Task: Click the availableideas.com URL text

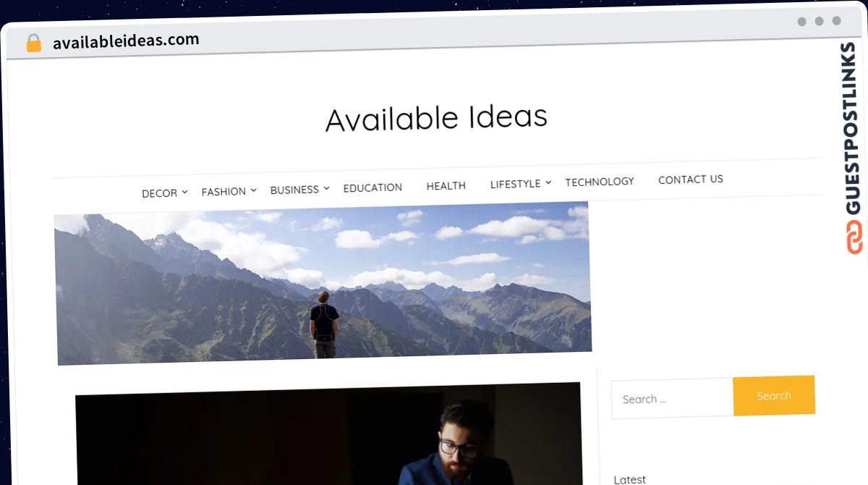Action: [x=126, y=41]
